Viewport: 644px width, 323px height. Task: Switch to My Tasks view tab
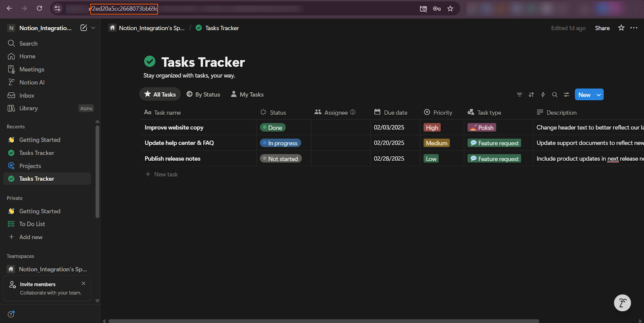[x=247, y=94]
